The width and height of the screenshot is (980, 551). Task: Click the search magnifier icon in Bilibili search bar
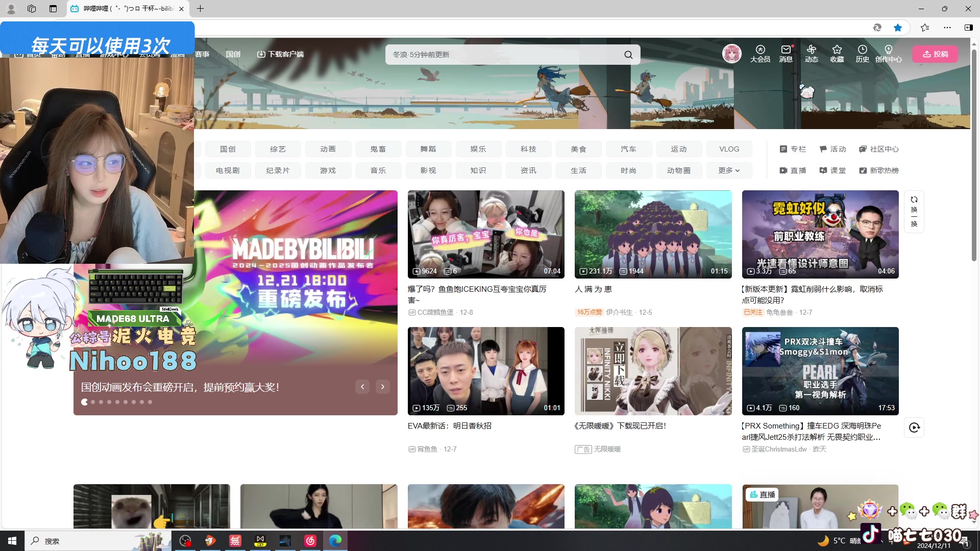pyautogui.click(x=628, y=55)
